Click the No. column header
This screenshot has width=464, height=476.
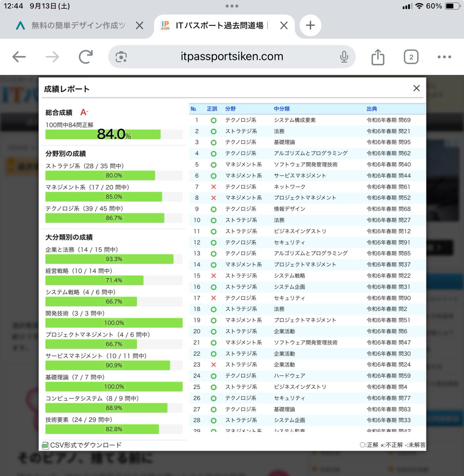[194, 109]
